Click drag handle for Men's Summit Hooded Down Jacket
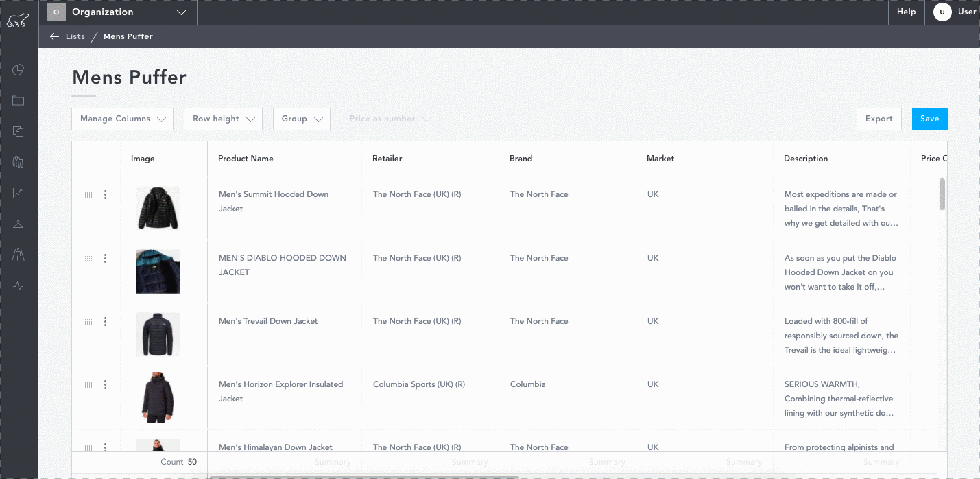 tap(88, 195)
